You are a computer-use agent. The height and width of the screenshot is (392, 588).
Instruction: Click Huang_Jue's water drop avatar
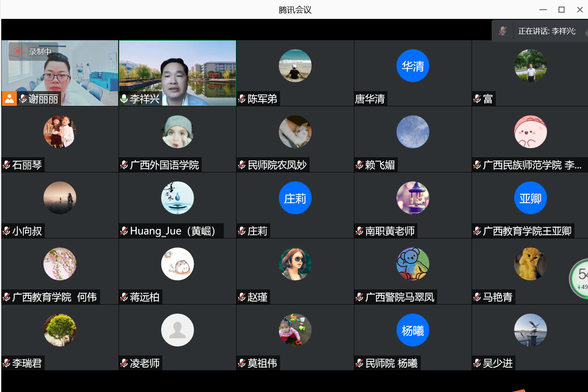(x=178, y=198)
